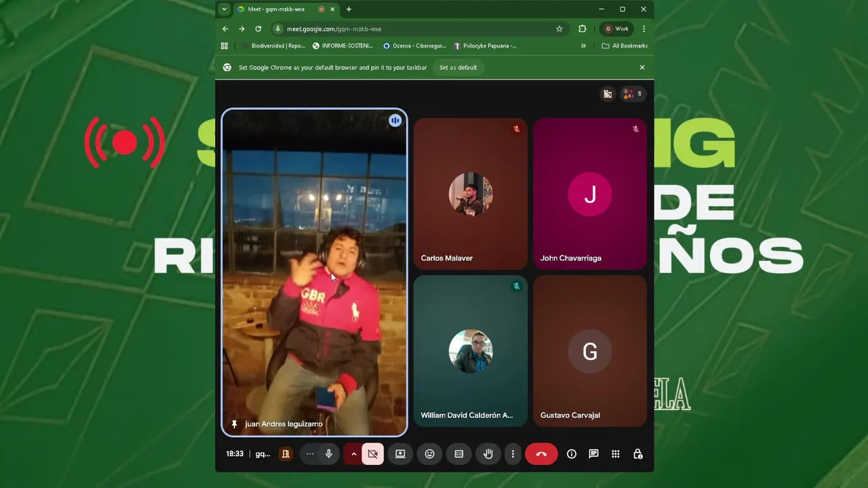Select Gustavo Carvajal participant tile
Screen dimensions: 868x488
(590, 351)
